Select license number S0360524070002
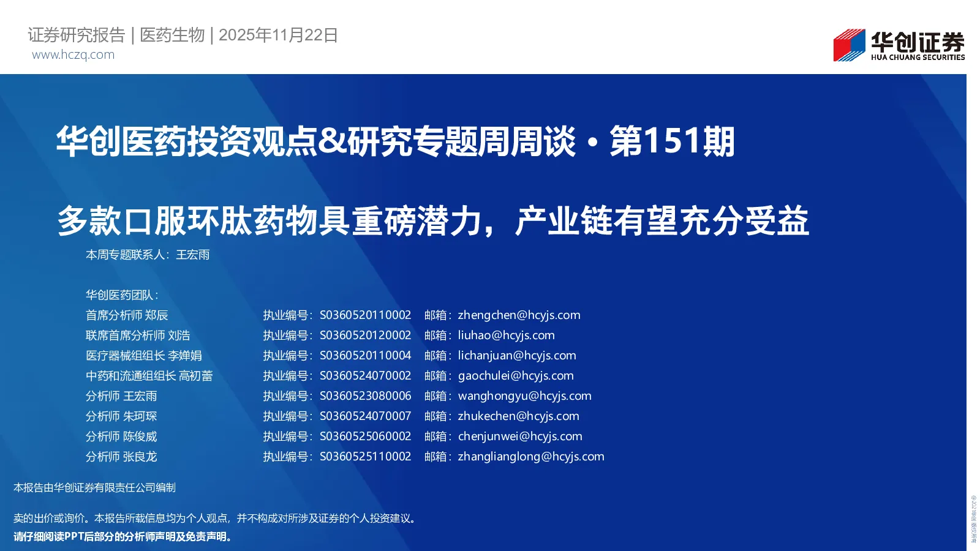 pos(365,375)
